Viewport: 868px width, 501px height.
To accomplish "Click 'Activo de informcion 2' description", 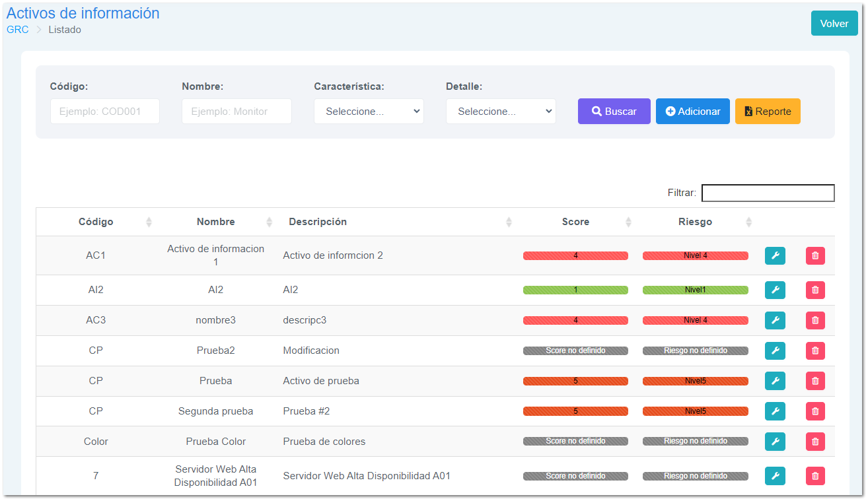I will pyautogui.click(x=333, y=255).
